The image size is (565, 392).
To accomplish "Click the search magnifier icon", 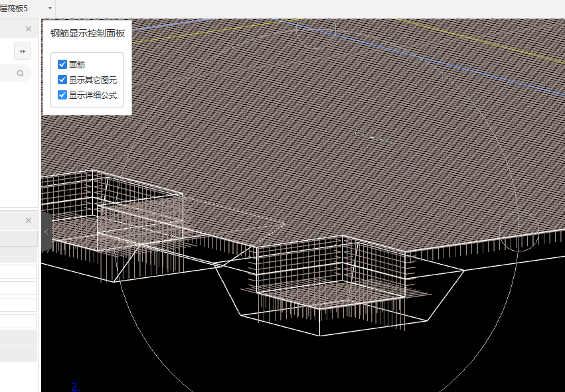I will coord(20,74).
